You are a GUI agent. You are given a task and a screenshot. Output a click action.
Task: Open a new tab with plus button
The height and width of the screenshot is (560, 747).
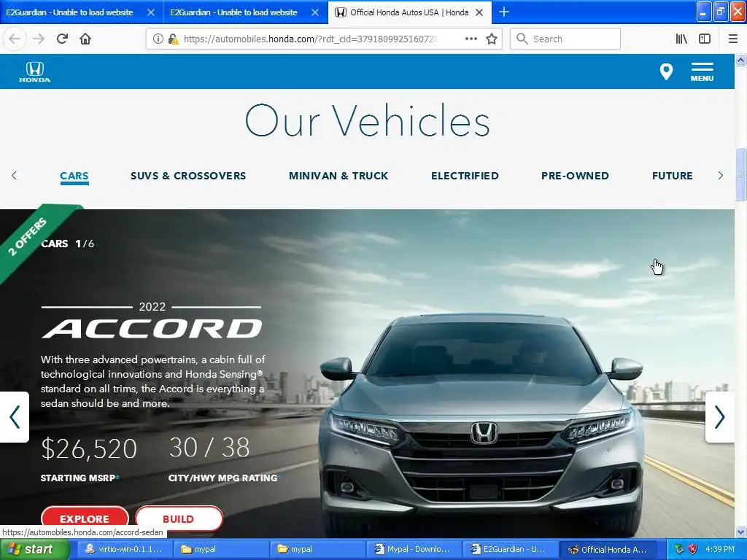[x=503, y=12]
